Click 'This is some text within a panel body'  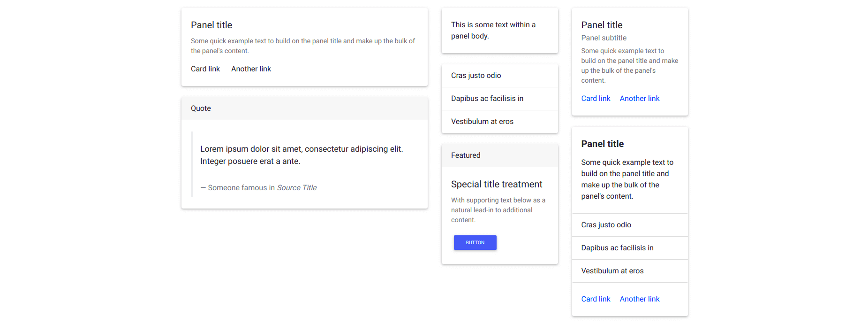[x=493, y=31]
